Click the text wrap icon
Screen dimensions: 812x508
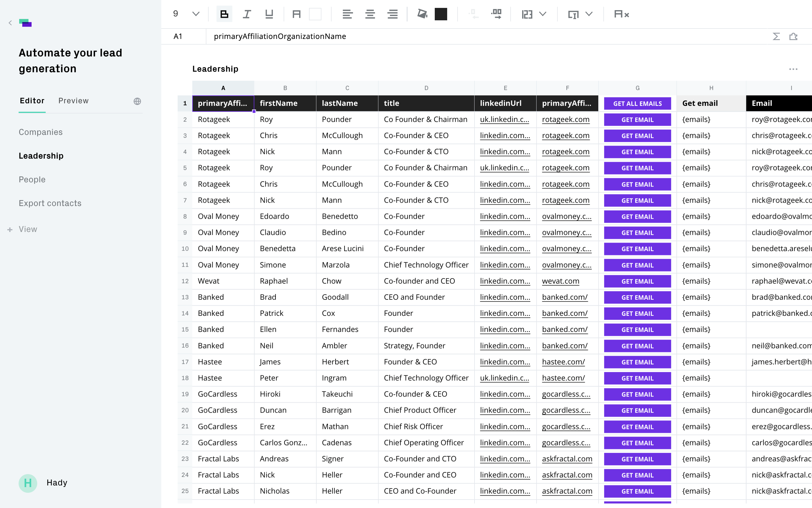573,14
